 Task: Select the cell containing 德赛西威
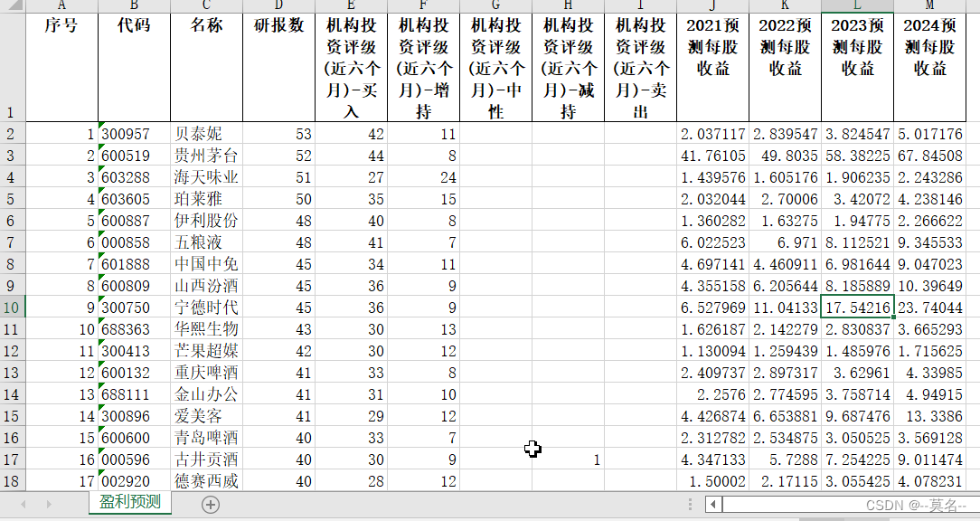pos(206,481)
